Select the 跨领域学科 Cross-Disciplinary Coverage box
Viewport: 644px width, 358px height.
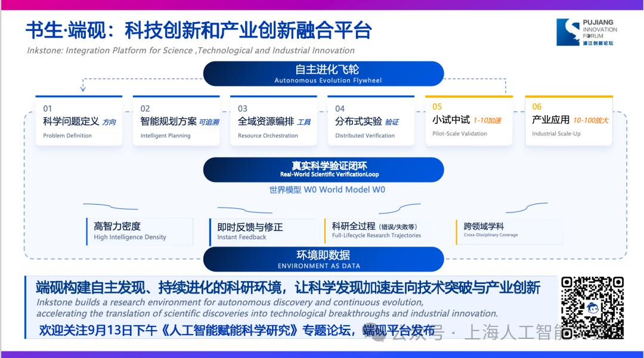coord(509,231)
